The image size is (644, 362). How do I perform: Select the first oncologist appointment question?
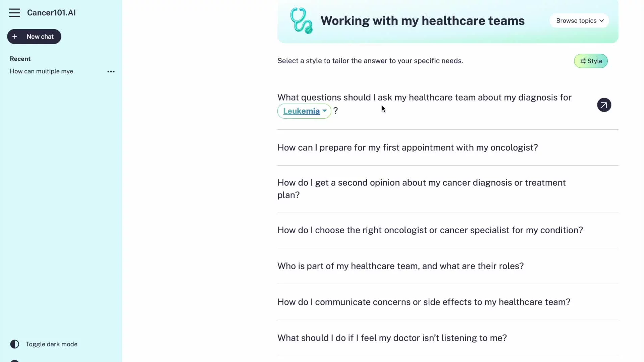coord(408,147)
